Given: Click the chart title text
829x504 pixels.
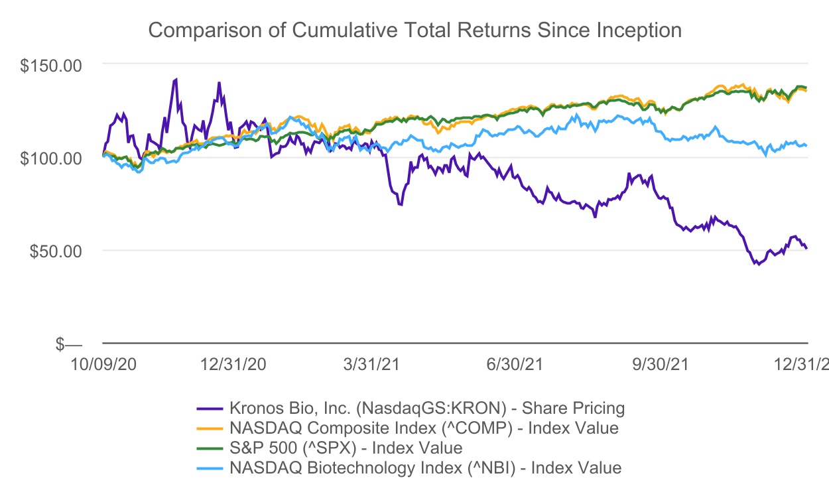Looking at the screenshot, I should pos(414,31).
